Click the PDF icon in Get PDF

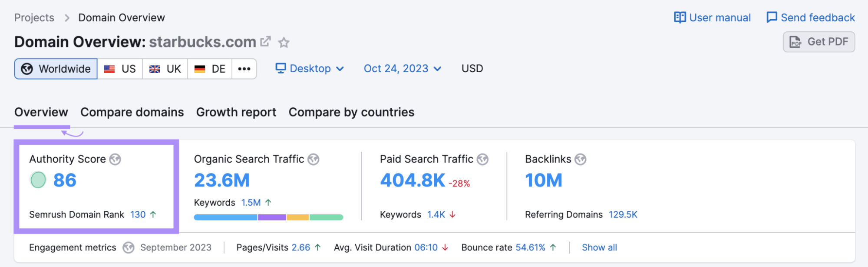tap(795, 42)
